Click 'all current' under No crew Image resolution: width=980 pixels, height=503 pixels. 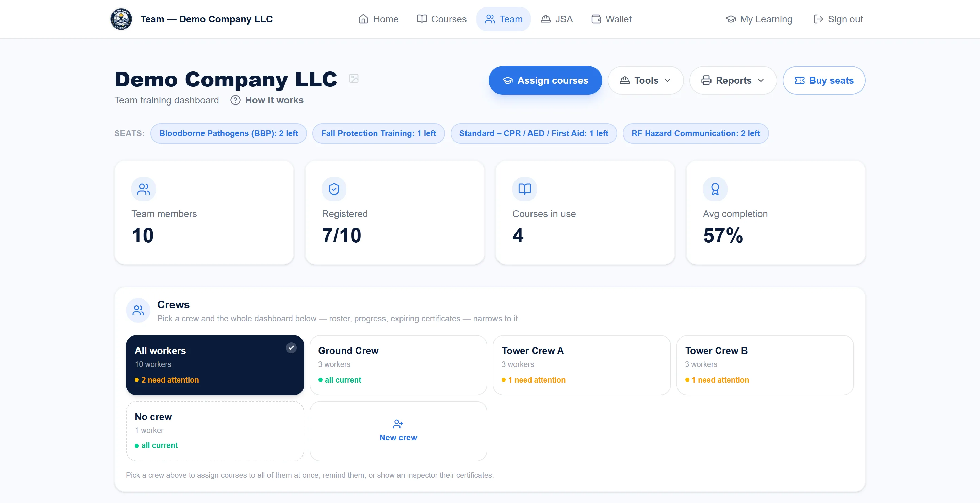pyautogui.click(x=159, y=445)
